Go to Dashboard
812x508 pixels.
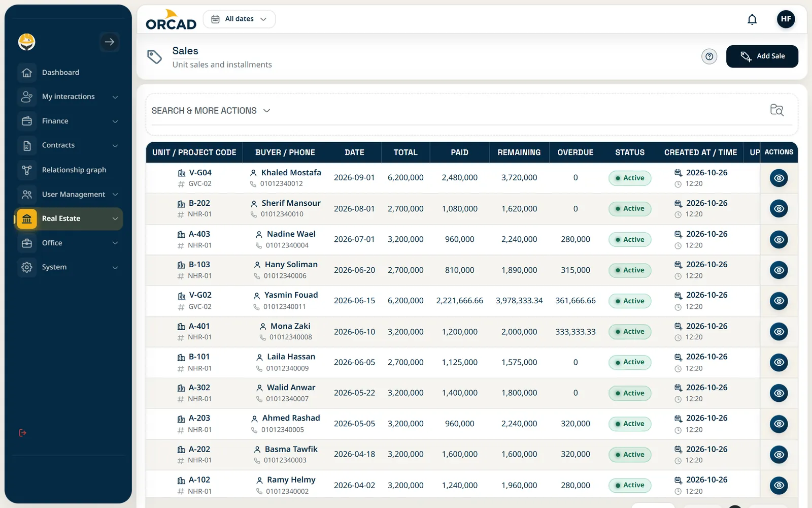point(70,72)
